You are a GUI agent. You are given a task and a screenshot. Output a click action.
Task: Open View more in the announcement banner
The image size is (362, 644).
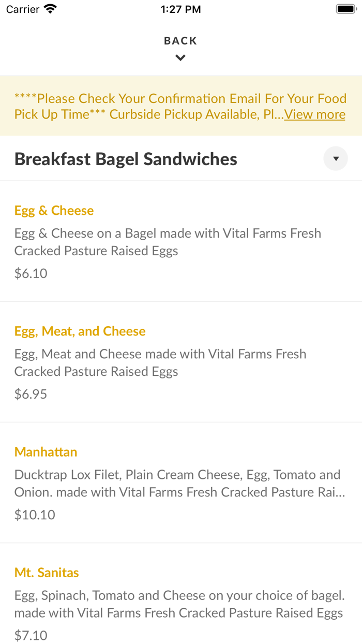coord(314,114)
